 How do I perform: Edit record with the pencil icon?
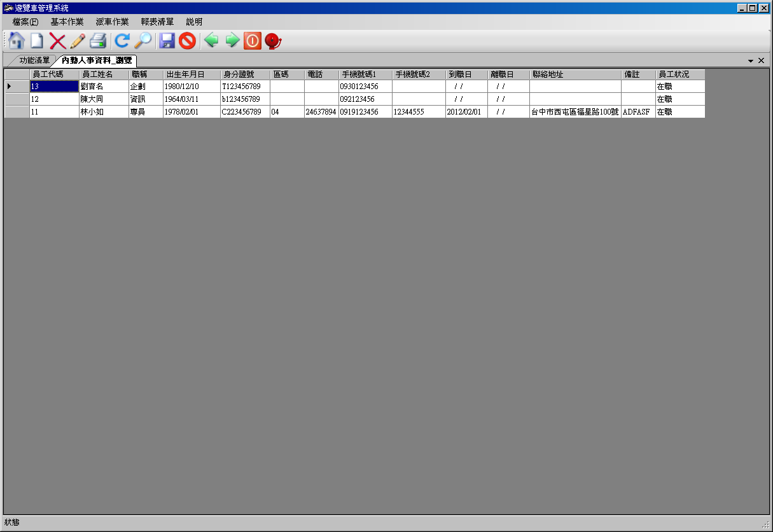(x=78, y=41)
